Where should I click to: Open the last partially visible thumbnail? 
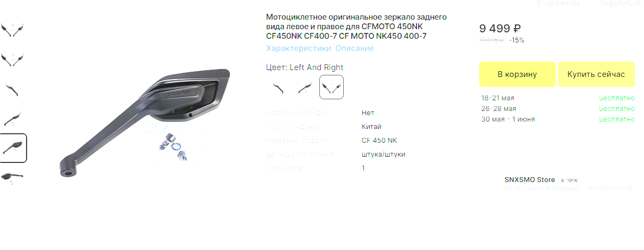[13, 176]
